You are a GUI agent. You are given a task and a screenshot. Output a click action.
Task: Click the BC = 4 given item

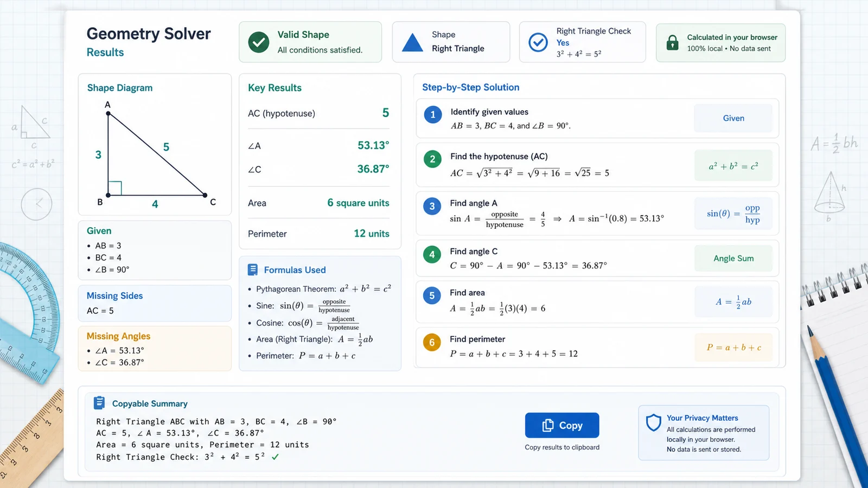click(108, 258)
